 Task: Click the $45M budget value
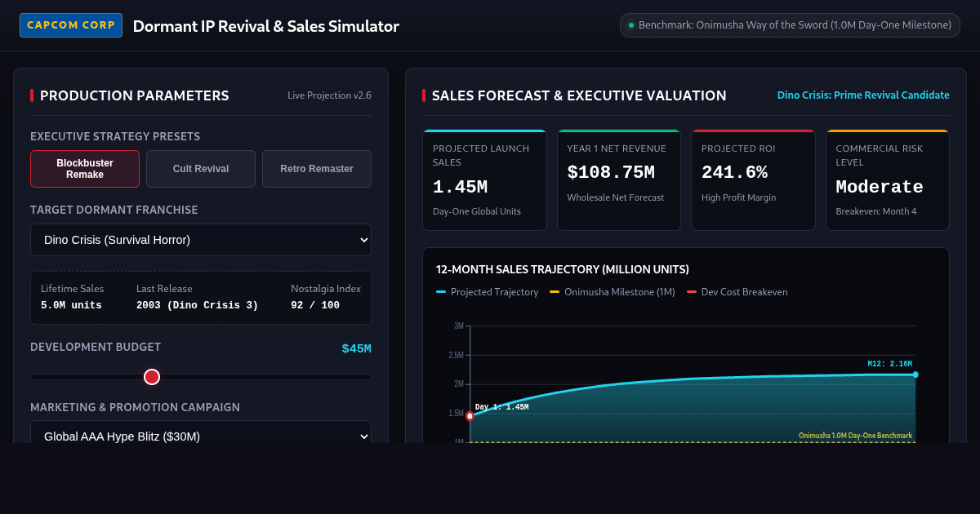click(x=356, y=348)
